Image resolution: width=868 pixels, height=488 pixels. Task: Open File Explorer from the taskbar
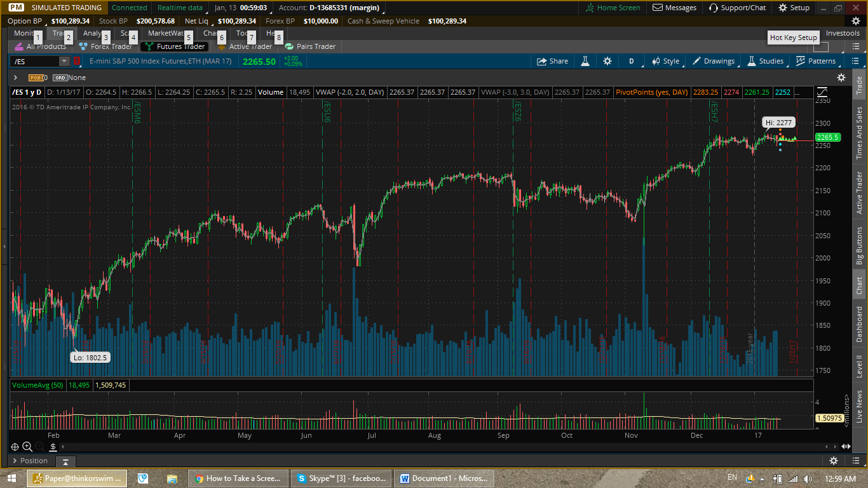point(172,478)
